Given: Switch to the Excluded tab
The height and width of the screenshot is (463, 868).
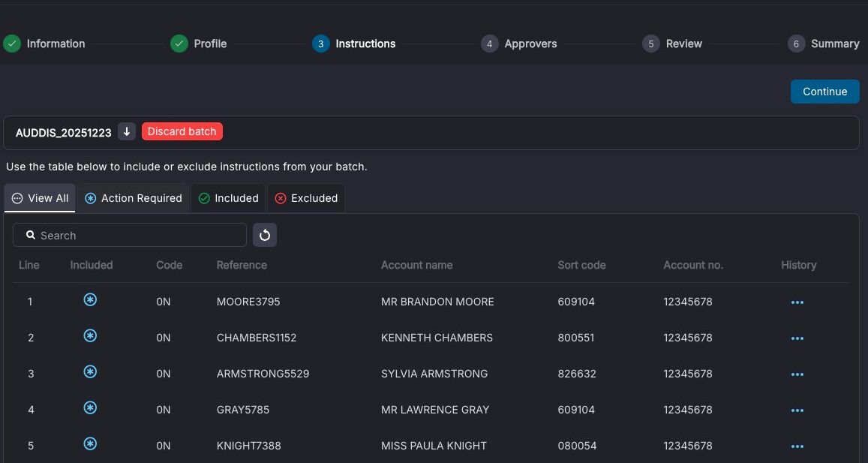Looking at the screenshot, I should 306,198.
